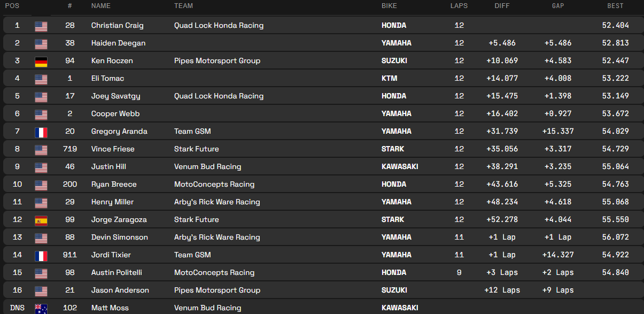Sort by the POS column header
Viewport: 644px width, 314px height.
12,6
